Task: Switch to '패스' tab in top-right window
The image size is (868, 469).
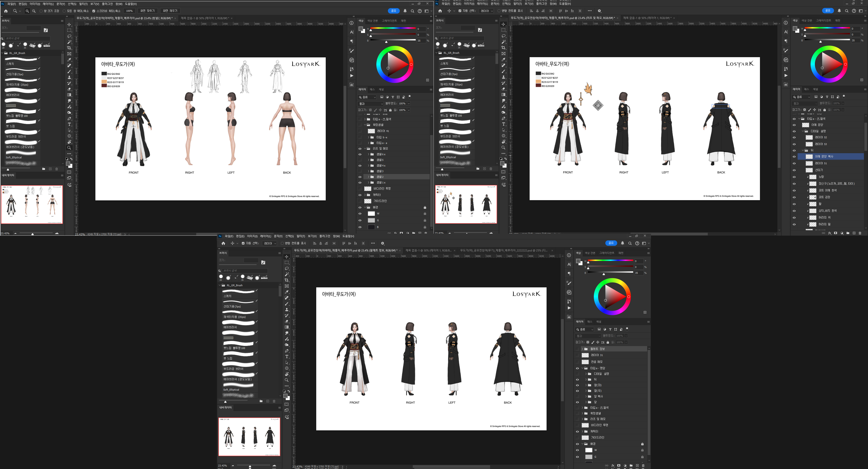Action: click(806, 89)
